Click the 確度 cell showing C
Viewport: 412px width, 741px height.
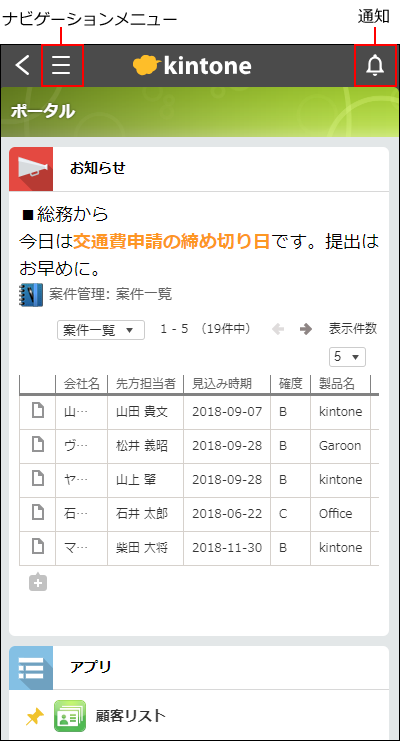(x=291, y=514)
